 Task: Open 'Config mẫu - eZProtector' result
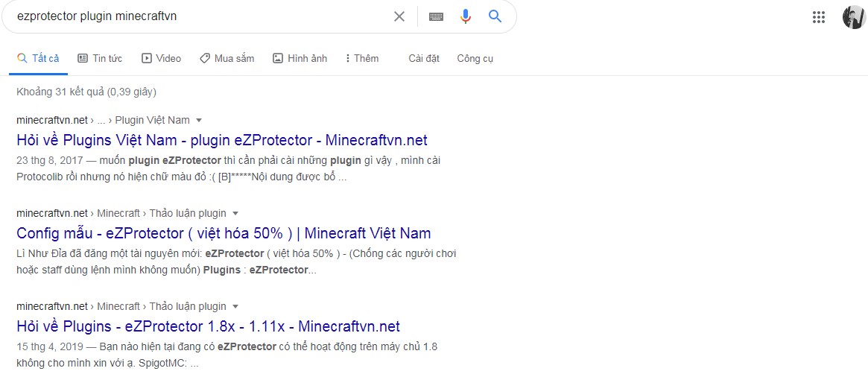(224, 233)
